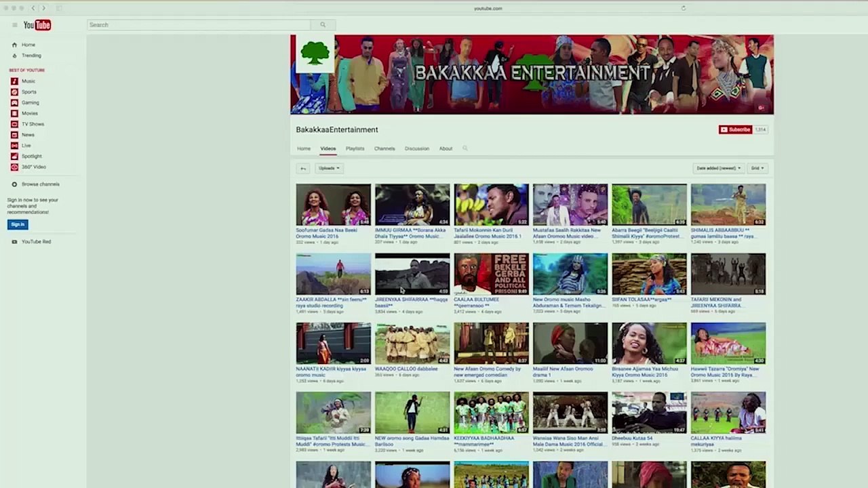Click the red Subscribe button
868x488 pixels.
(736, 129)
